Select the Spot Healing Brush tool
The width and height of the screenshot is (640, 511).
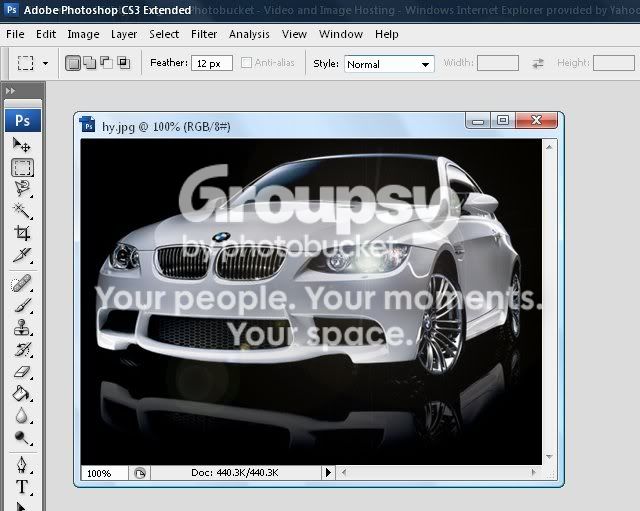22,283
